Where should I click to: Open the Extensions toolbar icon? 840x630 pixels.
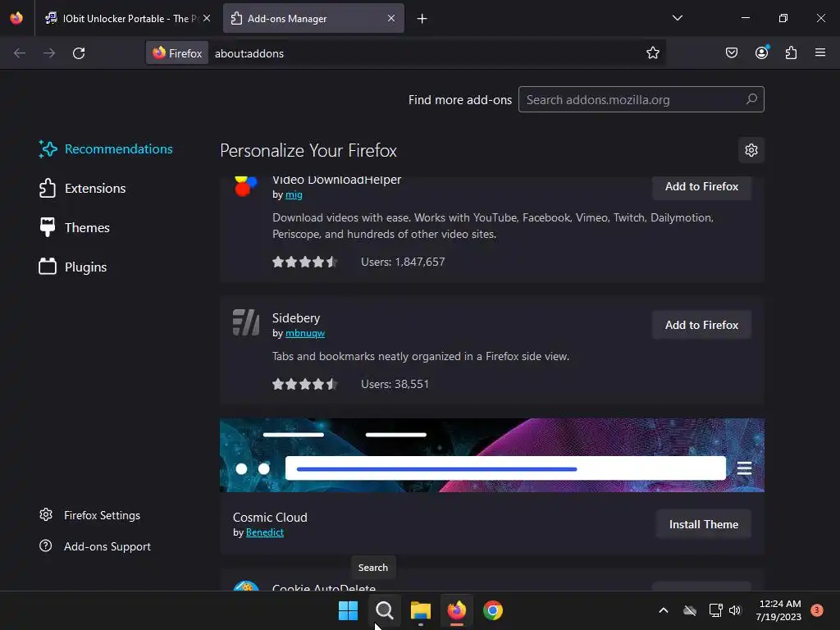[791, 52]
